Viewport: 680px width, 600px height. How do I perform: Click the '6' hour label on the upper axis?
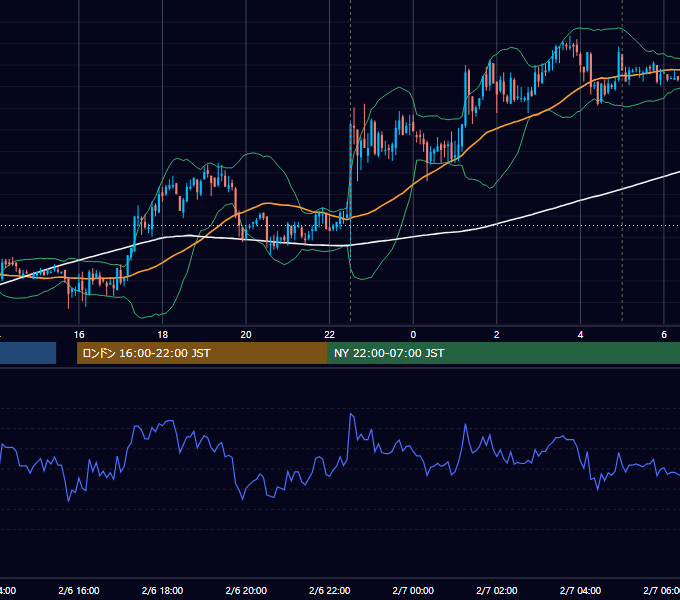tap(664, 335)
